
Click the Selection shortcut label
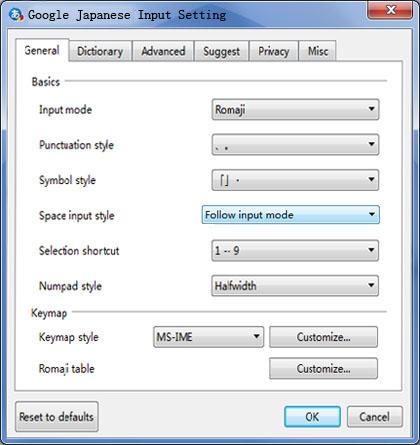pyautogui.click(x=79, y=251)
